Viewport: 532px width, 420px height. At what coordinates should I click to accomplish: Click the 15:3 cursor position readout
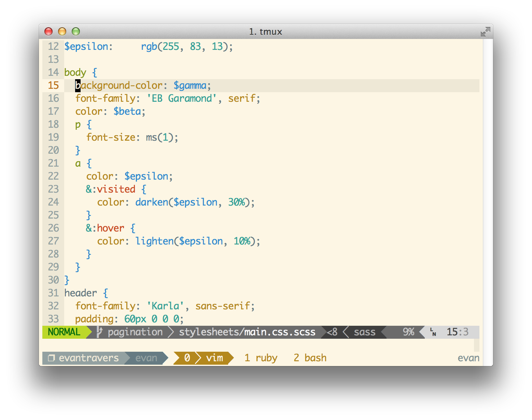point(458,332)
